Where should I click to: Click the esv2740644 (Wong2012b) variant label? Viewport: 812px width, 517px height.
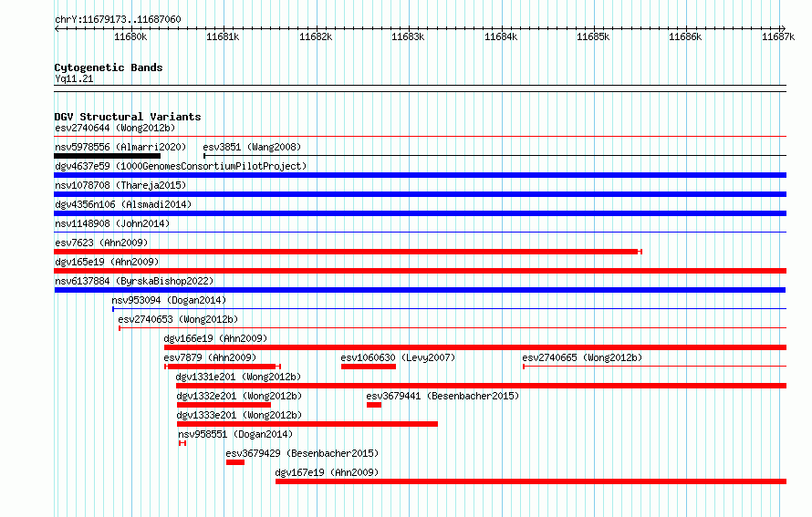[x=115, y=128]
